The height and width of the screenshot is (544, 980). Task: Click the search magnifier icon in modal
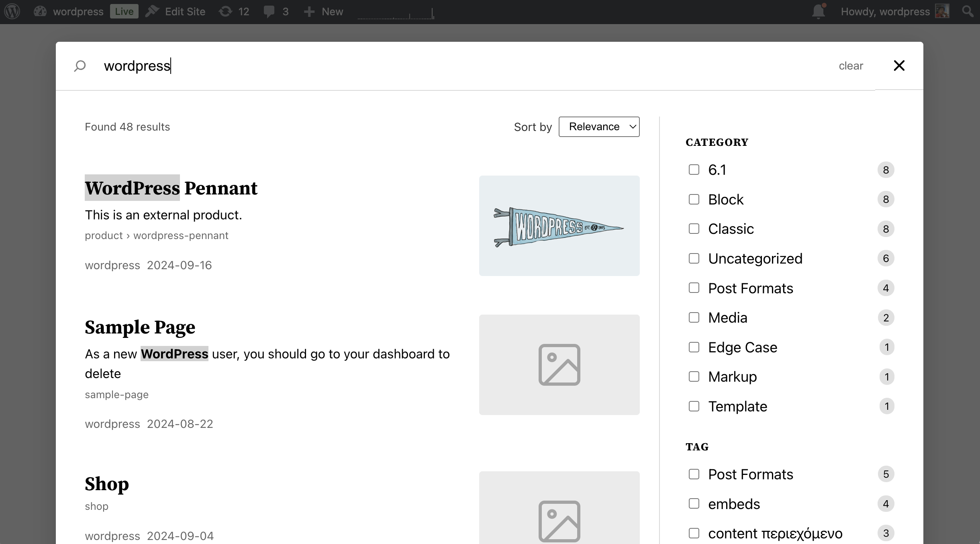(x=80, y=66)
